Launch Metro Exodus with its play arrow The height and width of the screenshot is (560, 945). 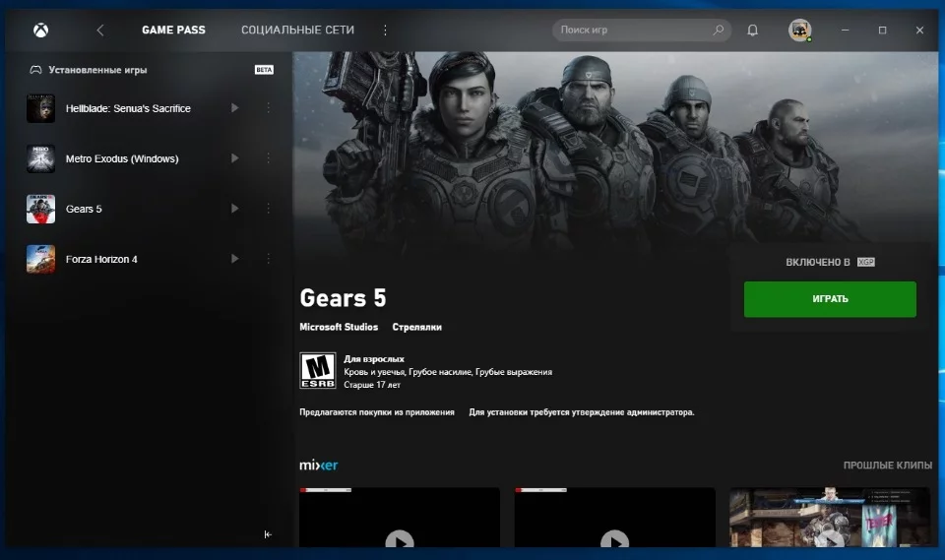[234, 157]
